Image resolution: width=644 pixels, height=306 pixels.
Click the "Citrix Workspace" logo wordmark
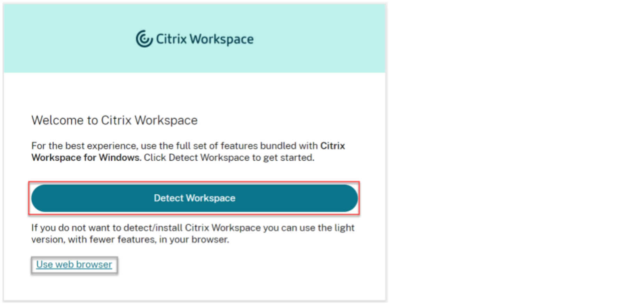(204, 39)
